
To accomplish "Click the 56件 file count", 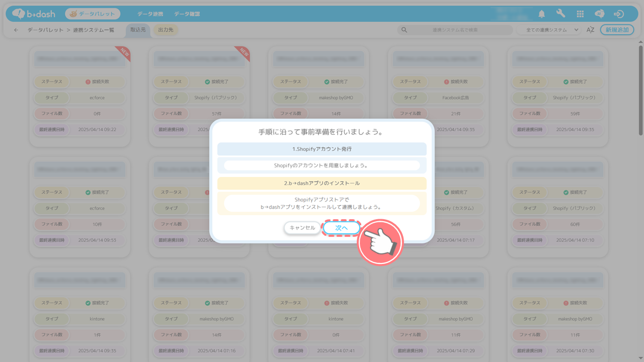I will pyautogui.click(x=456, y=224).
